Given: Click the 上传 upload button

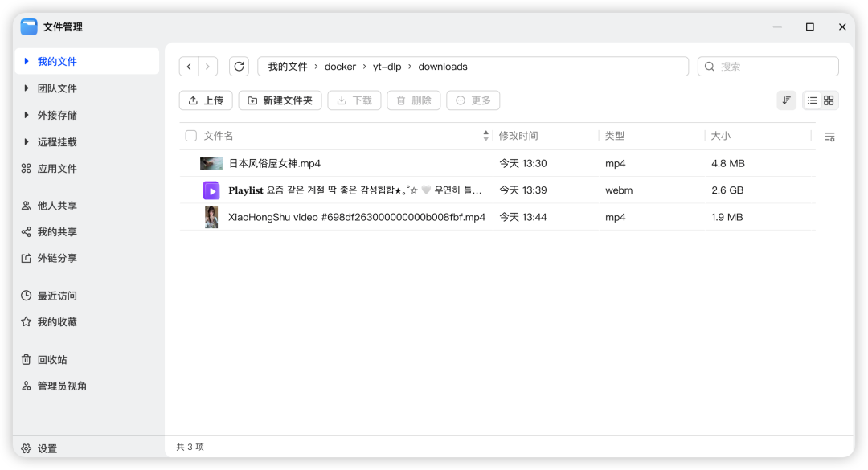Looking at the screenshot, I should [x=206, y=100].
